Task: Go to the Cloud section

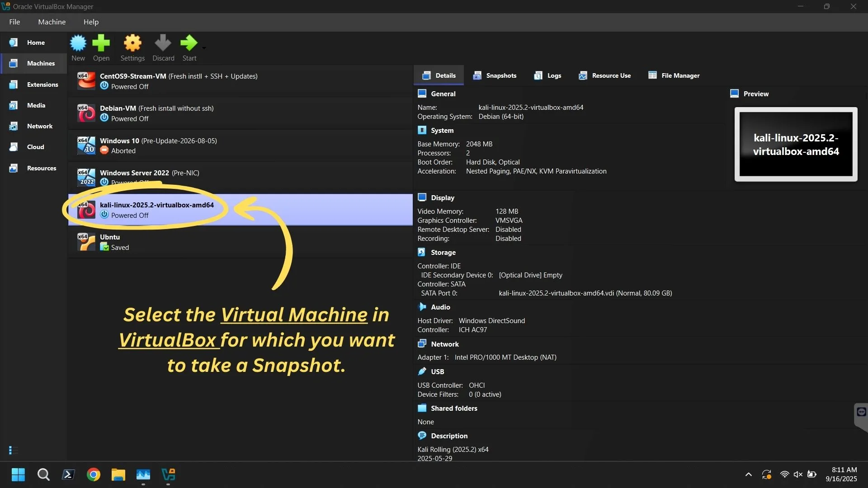Action: click(x=35, y=147)
